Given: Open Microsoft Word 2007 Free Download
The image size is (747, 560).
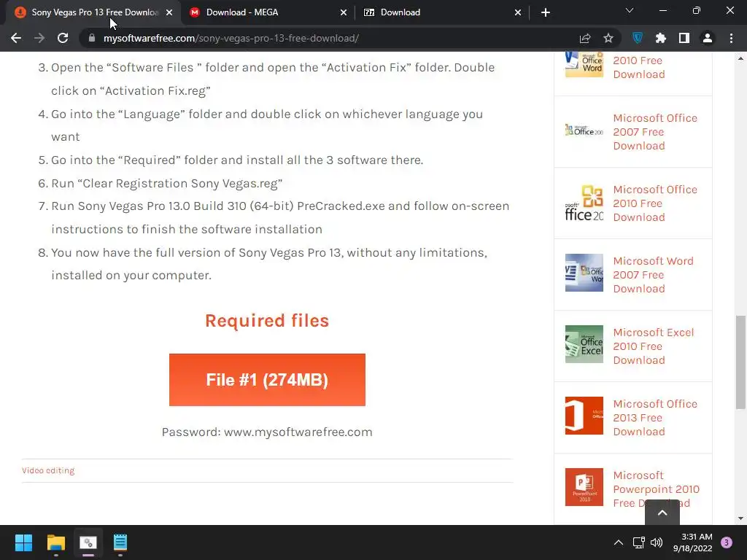Looking at the screenshot, I should 653,275.
